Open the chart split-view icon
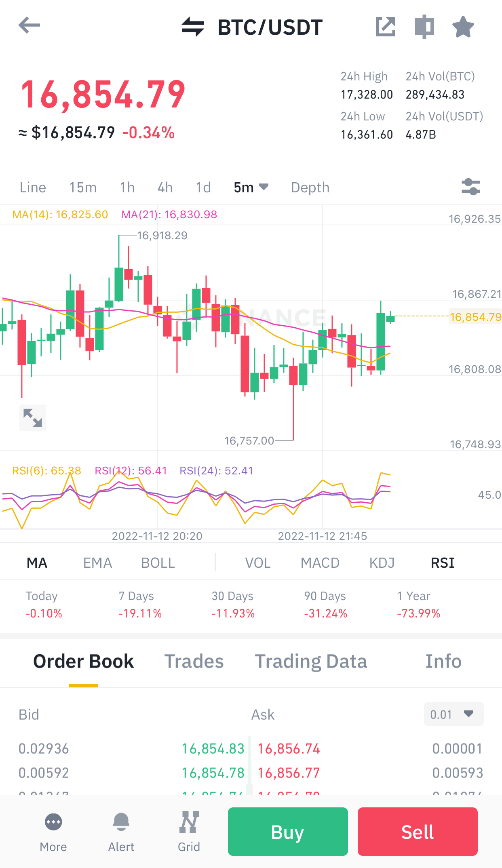Screen dimensions: 502x868 tap(424, 27)
